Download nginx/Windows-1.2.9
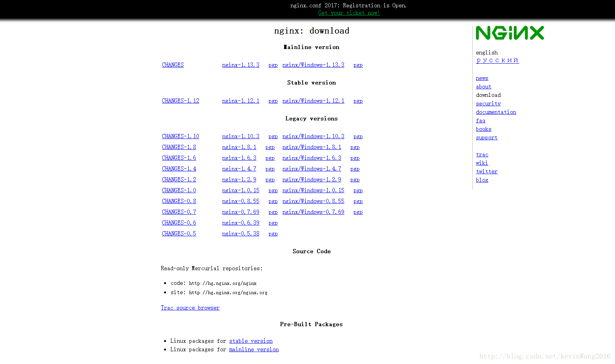 point(312,179)
